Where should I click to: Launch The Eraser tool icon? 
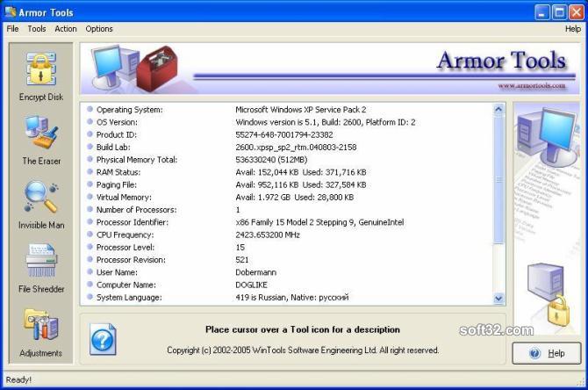(x=41, y=132)
